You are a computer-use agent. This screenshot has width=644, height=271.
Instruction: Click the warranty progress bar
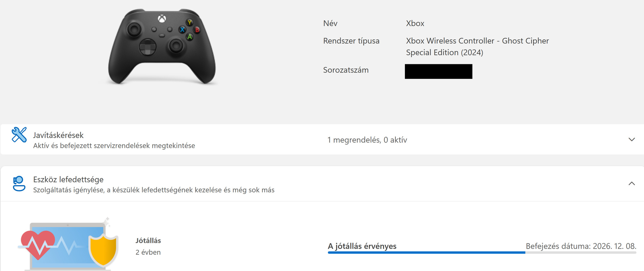point(482,252)
